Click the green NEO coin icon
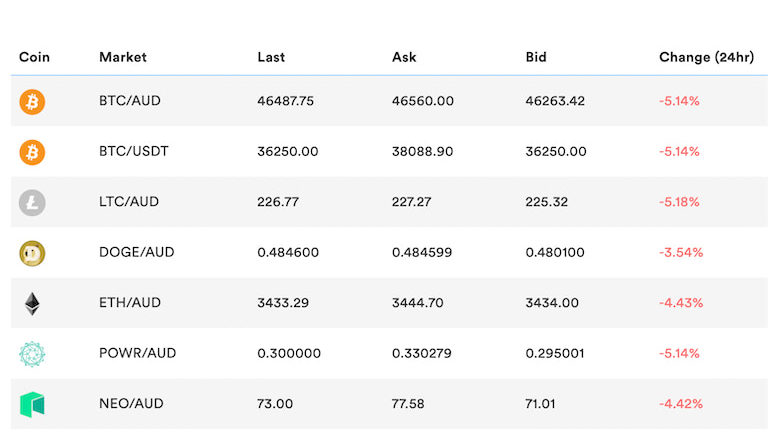This screenshot has width=768, height=432. (x=32, y=404)
